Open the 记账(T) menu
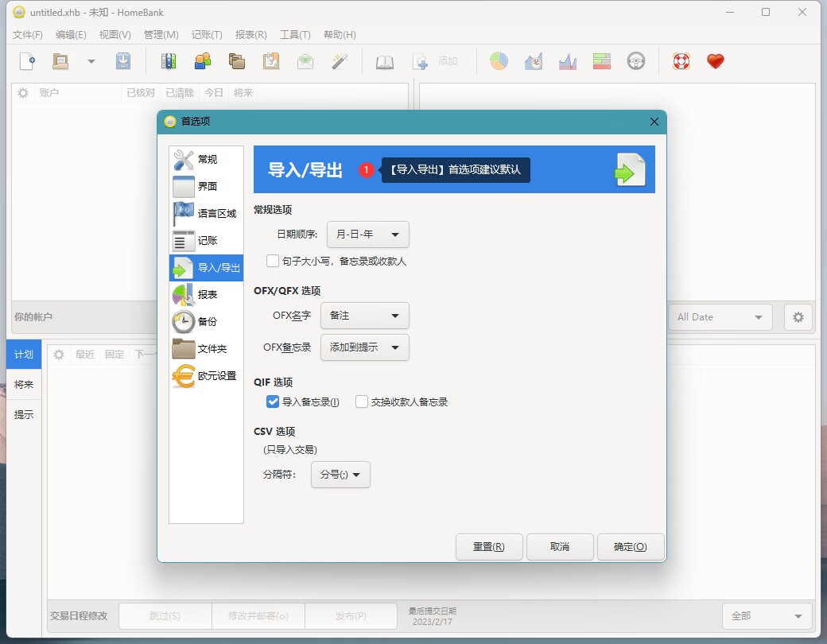Screen dimensions: 827x644 [x=207, y=35]
